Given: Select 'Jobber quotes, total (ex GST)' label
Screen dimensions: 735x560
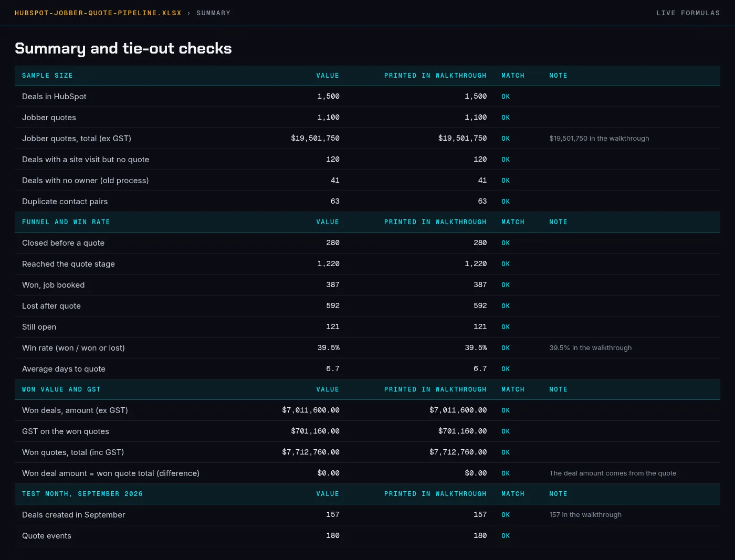Looking at the screenshot, I should [x=77, y=139].
